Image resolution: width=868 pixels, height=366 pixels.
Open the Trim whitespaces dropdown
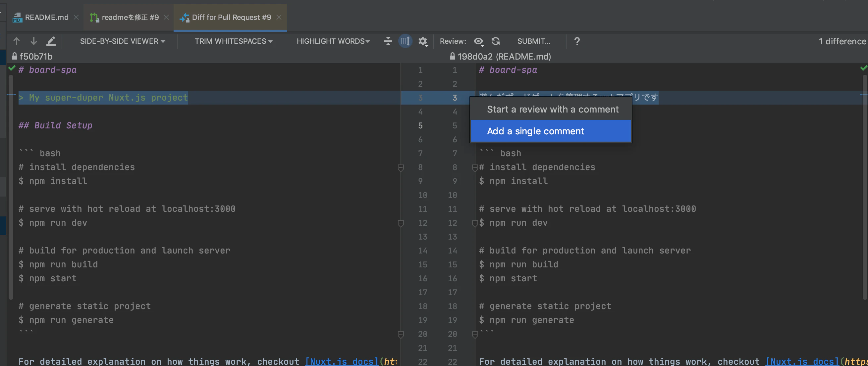tap(234, 41)
